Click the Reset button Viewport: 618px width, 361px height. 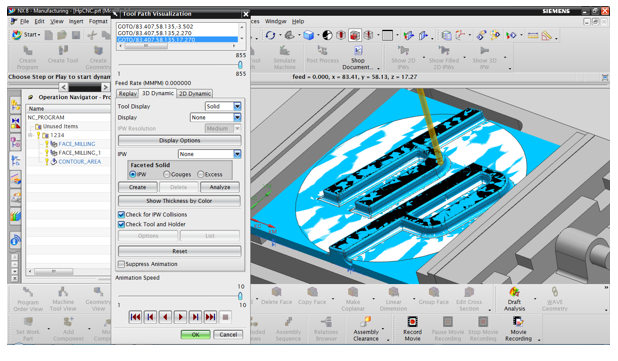pos(180,251)
